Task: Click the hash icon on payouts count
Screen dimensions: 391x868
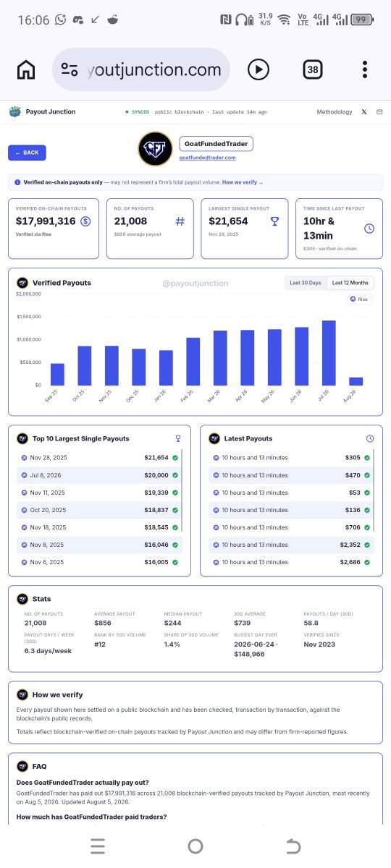Action: pyautogui.click(x=180, y=221)
